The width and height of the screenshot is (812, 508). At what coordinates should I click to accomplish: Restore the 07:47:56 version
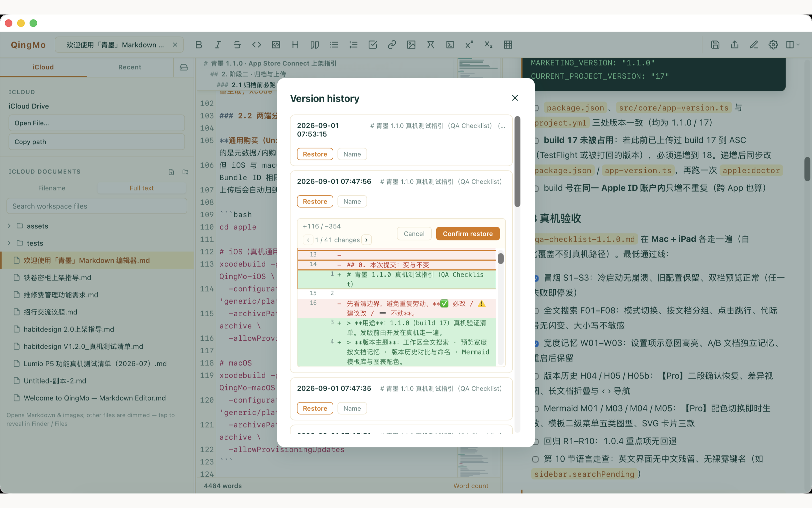[315, 201]
